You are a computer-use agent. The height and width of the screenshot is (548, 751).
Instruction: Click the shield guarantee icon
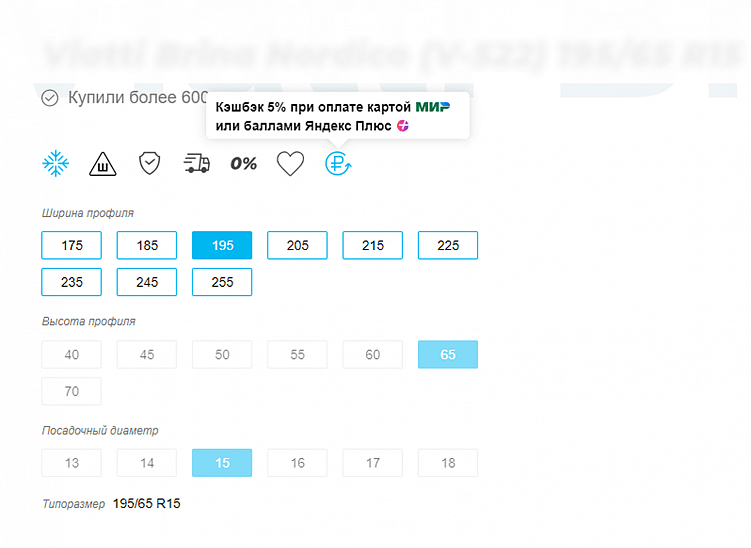(x=149, y=164)
